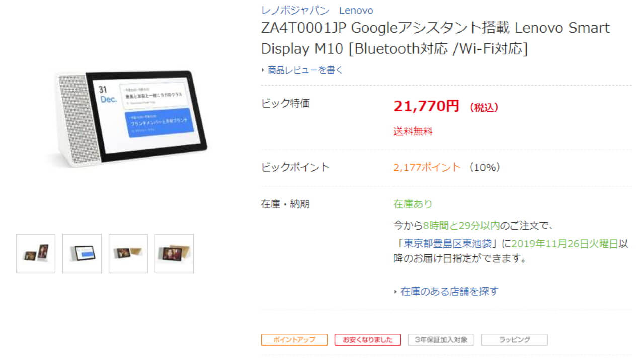Click the ラッピング badge
644x362 pixels.
[514, 340]
